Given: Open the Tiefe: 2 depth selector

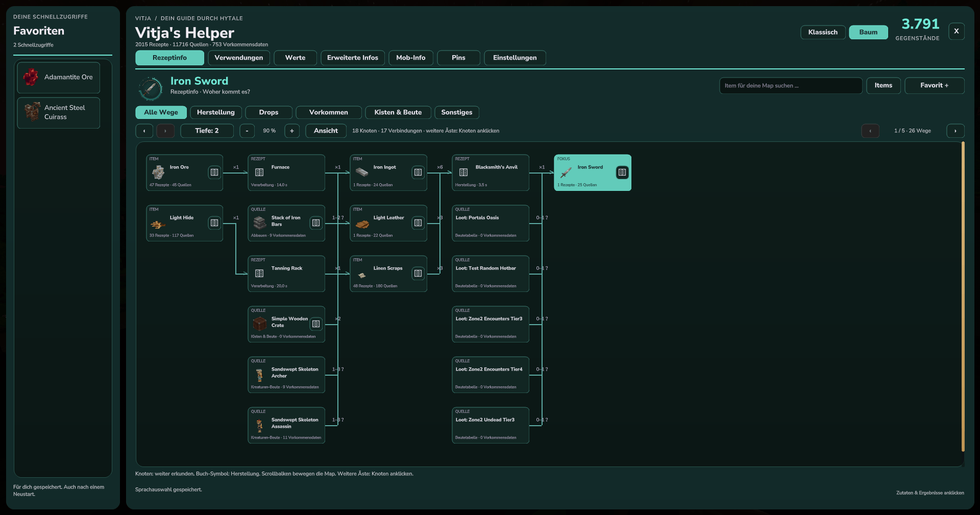Looking at the screenshot, I should [x=207, y=131].
